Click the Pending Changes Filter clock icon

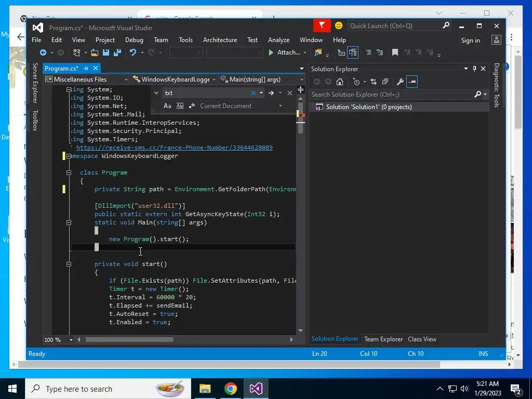click(356, 82)
